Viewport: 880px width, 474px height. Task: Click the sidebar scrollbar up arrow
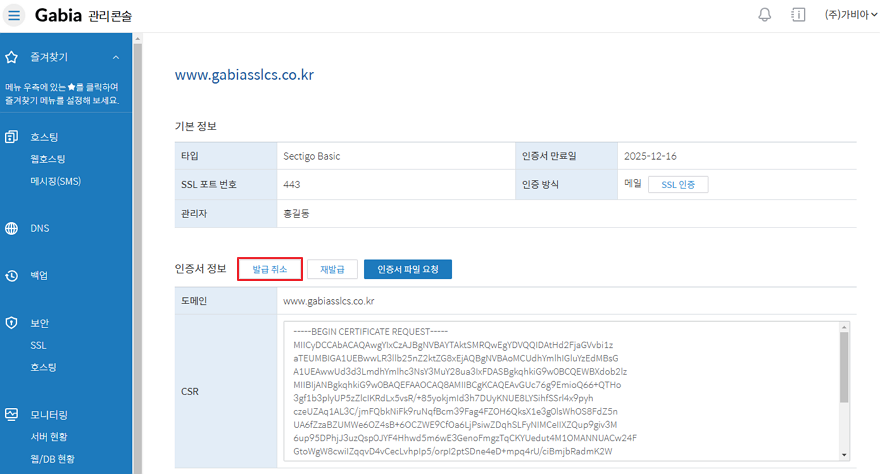point(138,39)
